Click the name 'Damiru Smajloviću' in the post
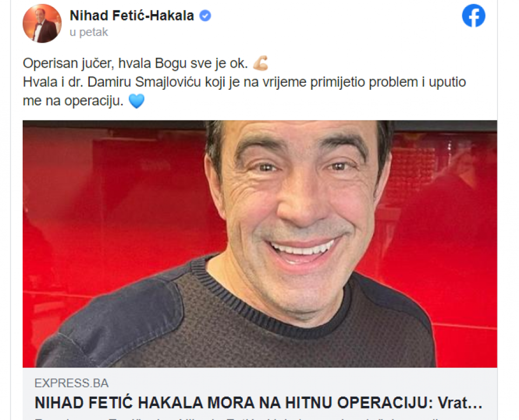 coord(144,82)
